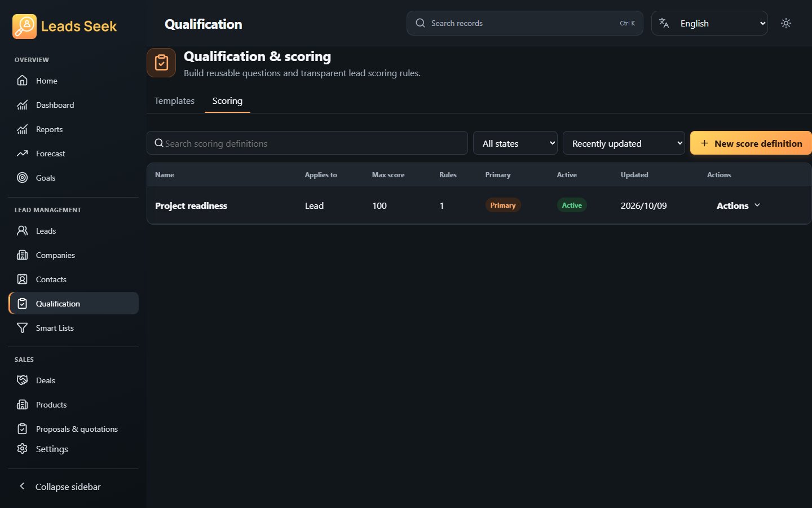Open Products in the sidebar
812x508 pixels.
point(73,405)
